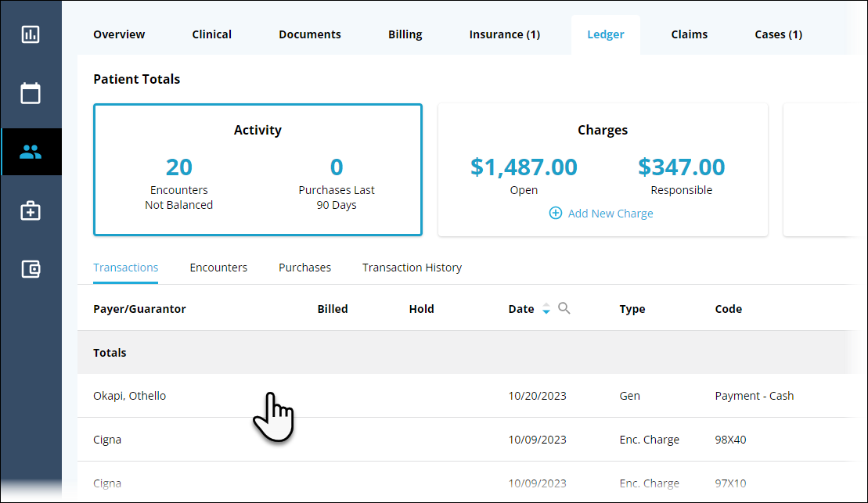This screenshot has height=503, width=868.
Task: Select the patients people icon in sidebar
Action: (31, 152)
